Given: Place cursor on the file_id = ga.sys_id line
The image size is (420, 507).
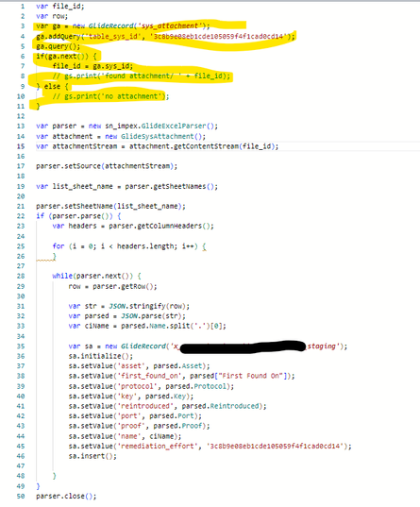Looking at the screenshot, I should tap(92, 66).
